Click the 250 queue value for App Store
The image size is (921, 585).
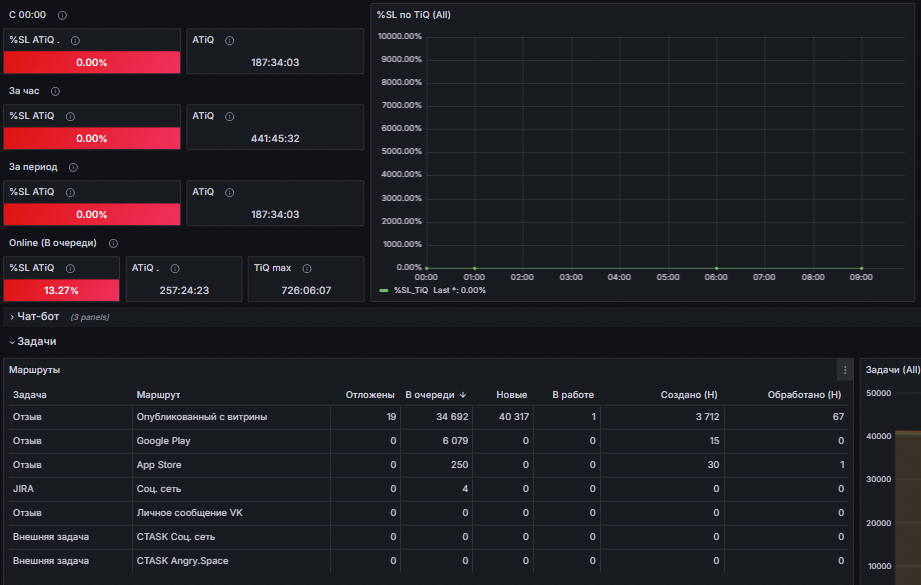459,465
